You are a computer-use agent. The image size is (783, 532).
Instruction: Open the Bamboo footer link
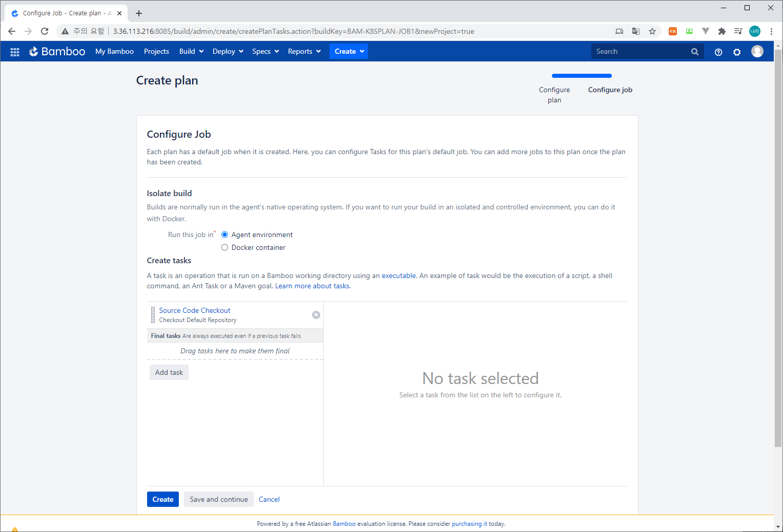tap(344, 524)
